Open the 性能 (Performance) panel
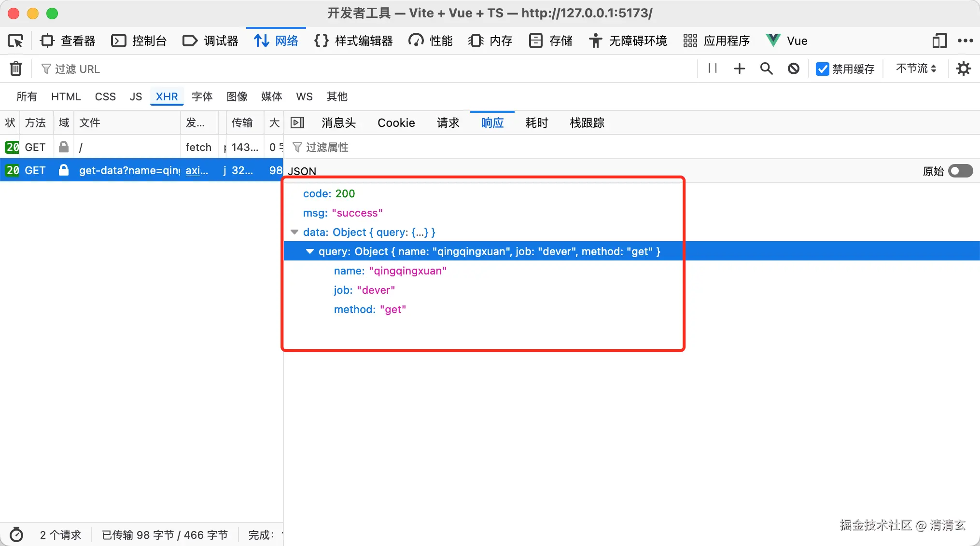Screen dimensions: 980x546 (x=430, y=41)
